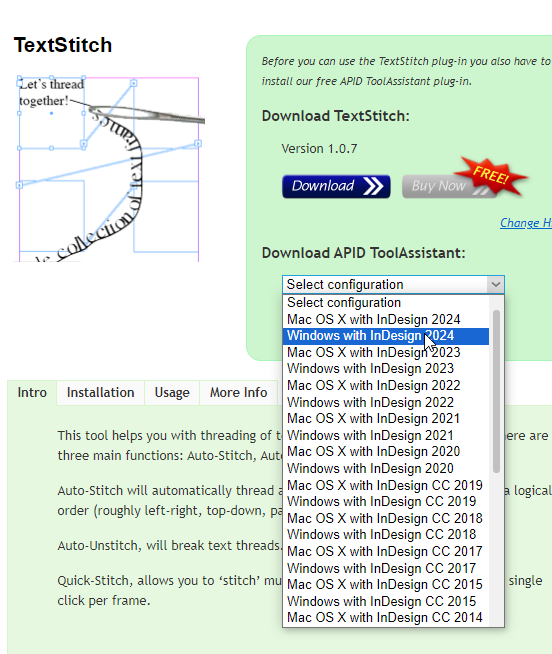Open the partially visible Change link
The height and width of the screenshot is (654, 552).
coord(526,223)
